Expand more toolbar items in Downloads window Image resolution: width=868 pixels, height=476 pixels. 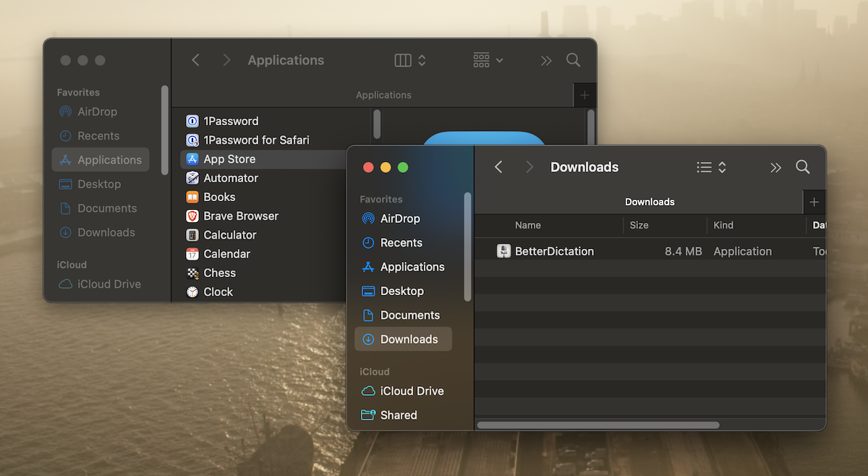(775, 168)
